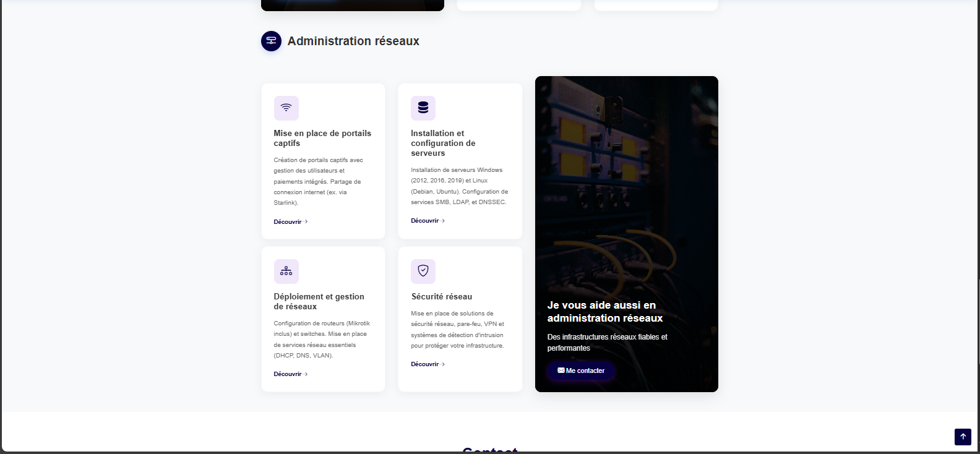Click the Administration réseaux heading text
Viewport: 980px width, 454px height.
pos(353,41)
